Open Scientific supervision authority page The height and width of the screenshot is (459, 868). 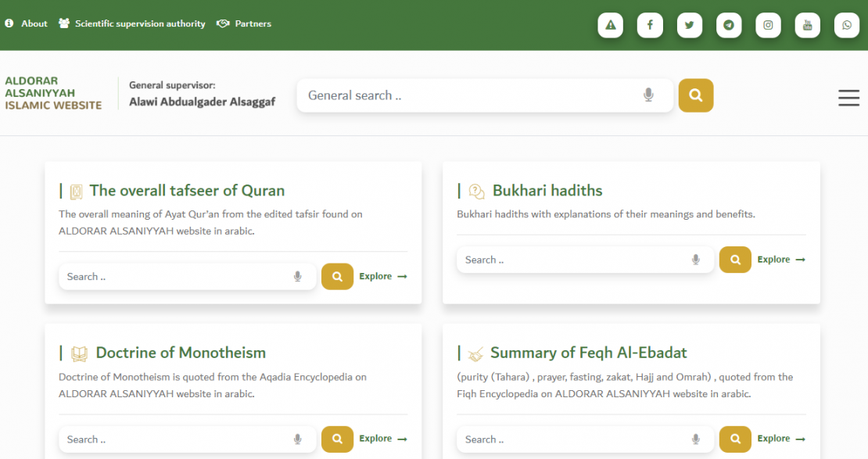point(132,23)
